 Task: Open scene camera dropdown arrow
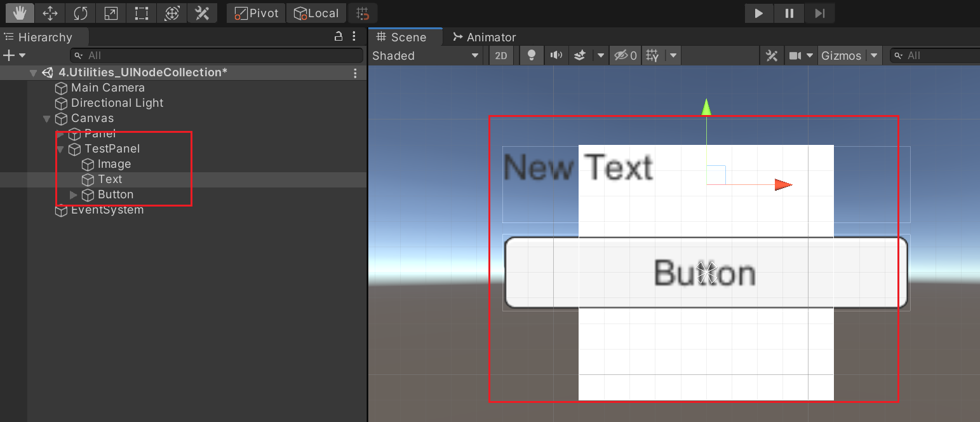tap(810, 56)
